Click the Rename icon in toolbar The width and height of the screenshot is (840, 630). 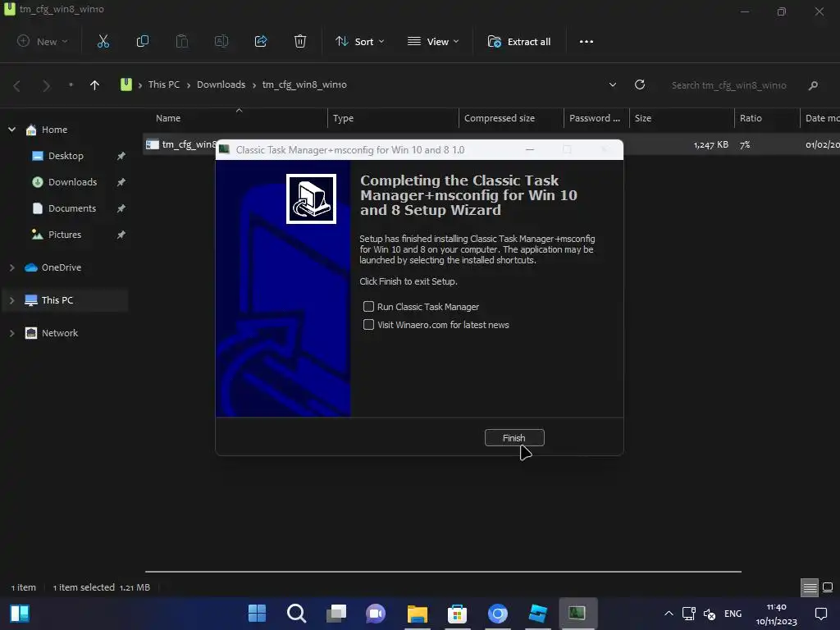point(221,41)
